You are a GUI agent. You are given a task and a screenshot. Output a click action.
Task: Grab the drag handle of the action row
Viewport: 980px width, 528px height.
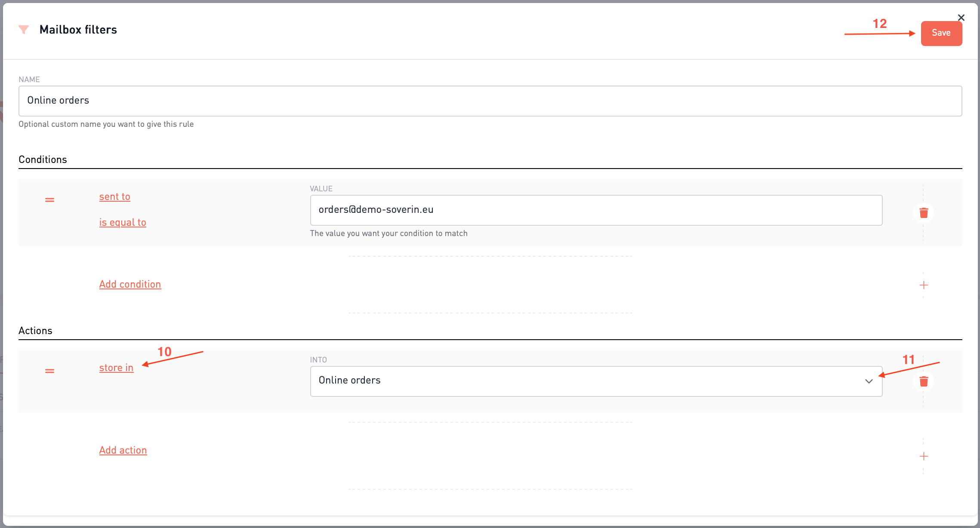tap(49, 371)
